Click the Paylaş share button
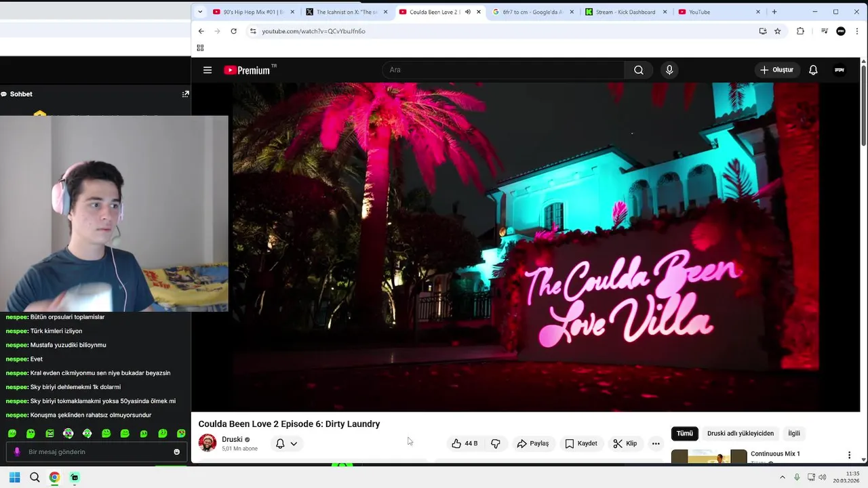The width and height of the screenshot is (868, 488). pyautogui.click(x=533, y=443)
